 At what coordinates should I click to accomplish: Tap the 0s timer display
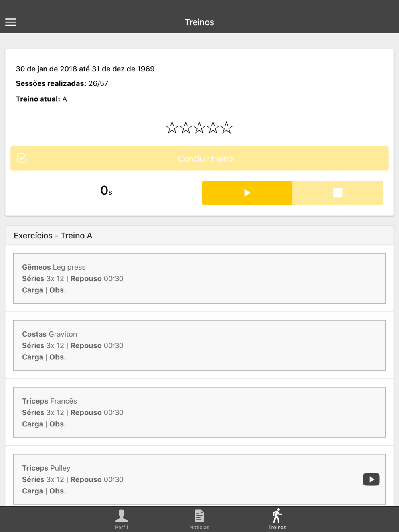[x=106, y=191]
